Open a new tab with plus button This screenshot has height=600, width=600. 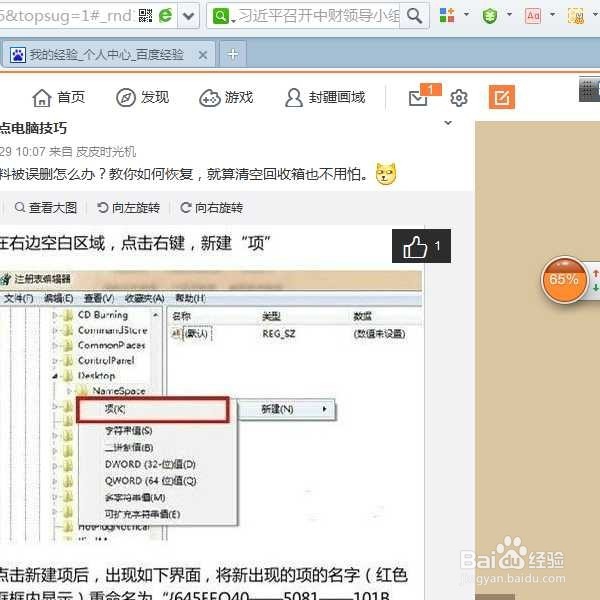tap(233, 54)
